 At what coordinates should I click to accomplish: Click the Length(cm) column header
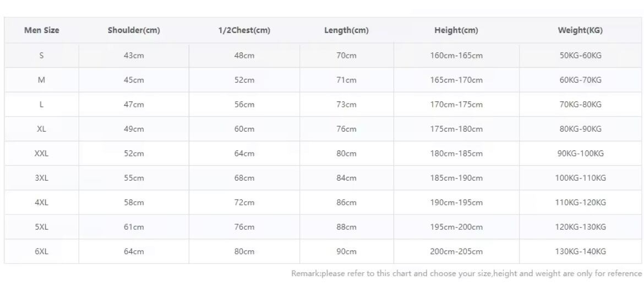346,30
